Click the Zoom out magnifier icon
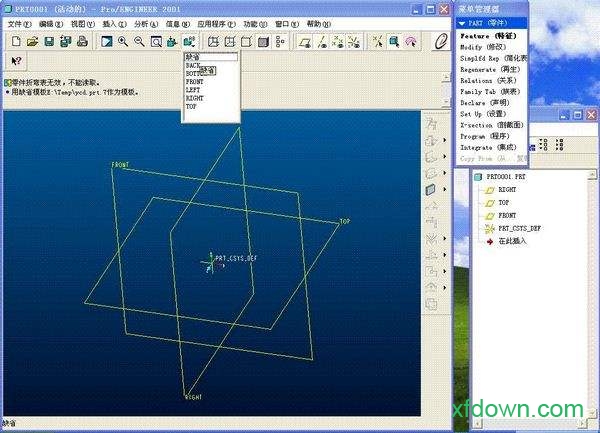600x433 pixels. [x=139, y=41]
